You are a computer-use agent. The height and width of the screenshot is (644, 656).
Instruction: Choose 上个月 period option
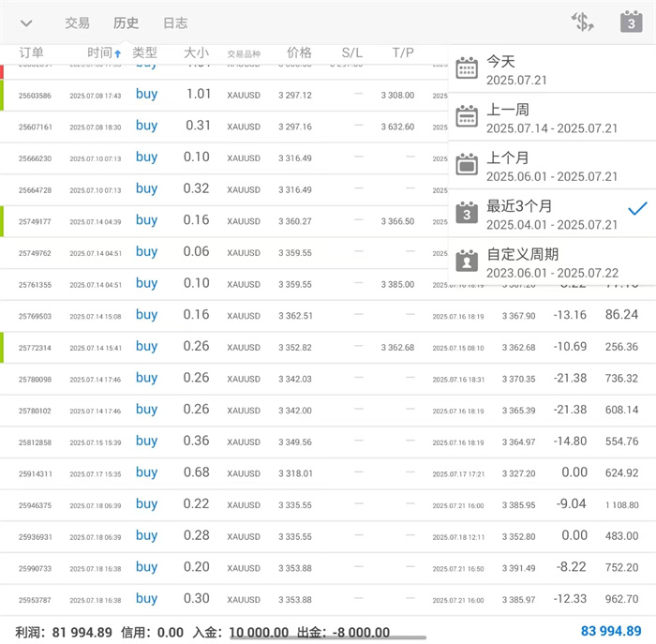(x=552, y=166)
